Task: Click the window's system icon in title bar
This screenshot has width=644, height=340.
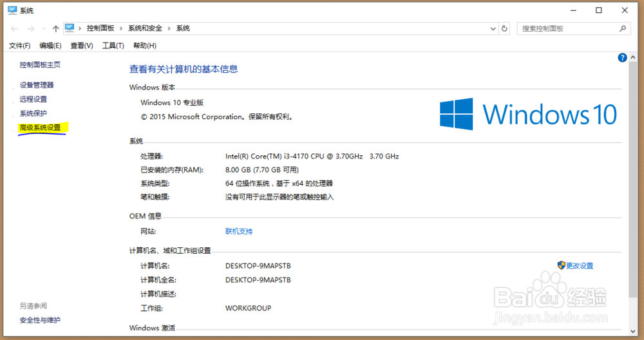Action: coord(12,10)
